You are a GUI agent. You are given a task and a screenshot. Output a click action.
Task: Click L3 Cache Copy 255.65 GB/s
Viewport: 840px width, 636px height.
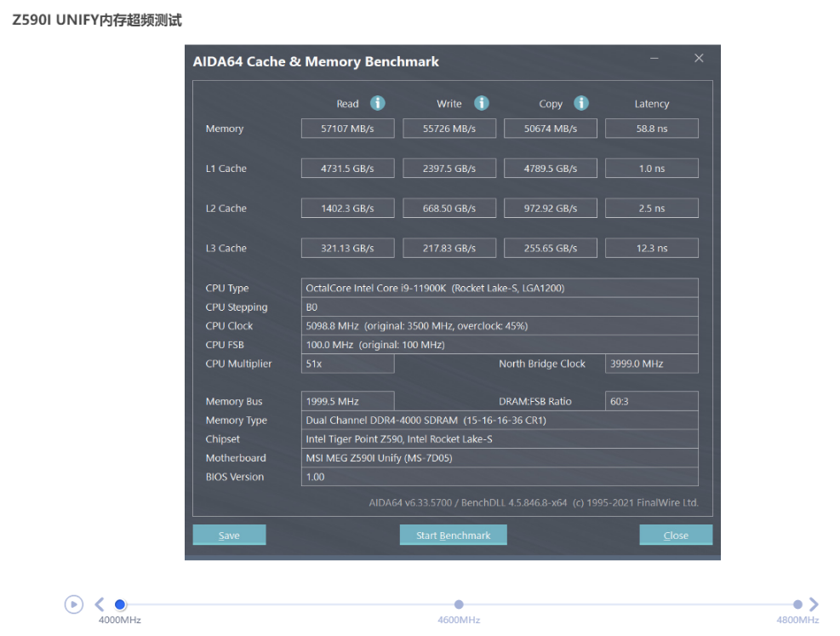point(551,248)
